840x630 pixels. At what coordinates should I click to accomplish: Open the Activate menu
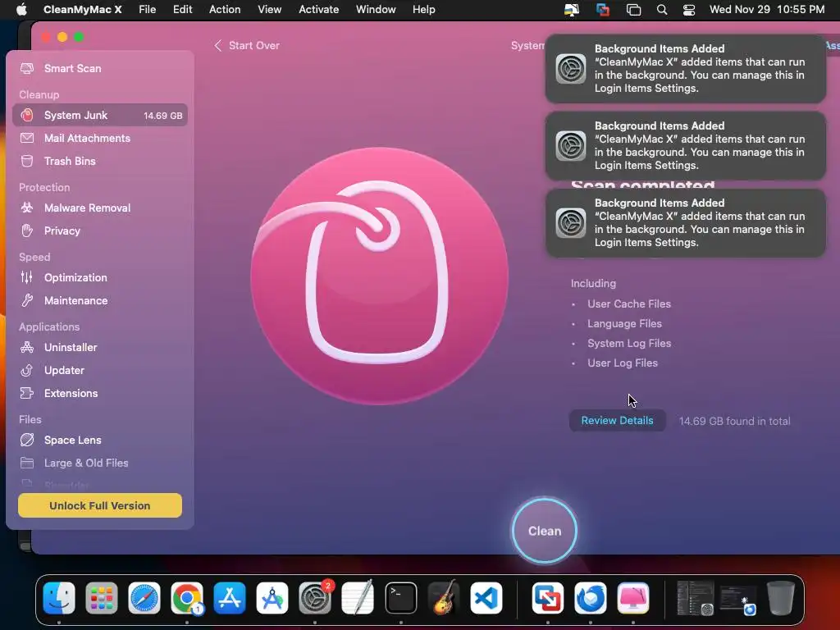click(x=319, y=10)
